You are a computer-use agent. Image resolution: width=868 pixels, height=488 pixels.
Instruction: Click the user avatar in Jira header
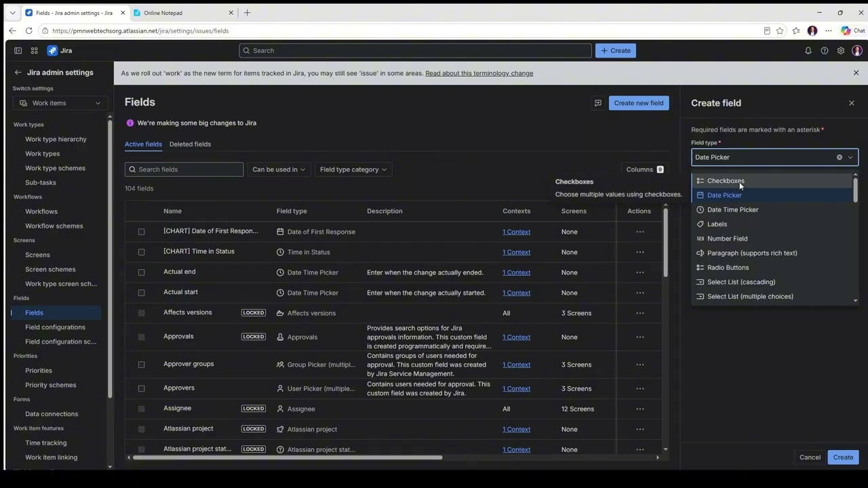point(857,51)
